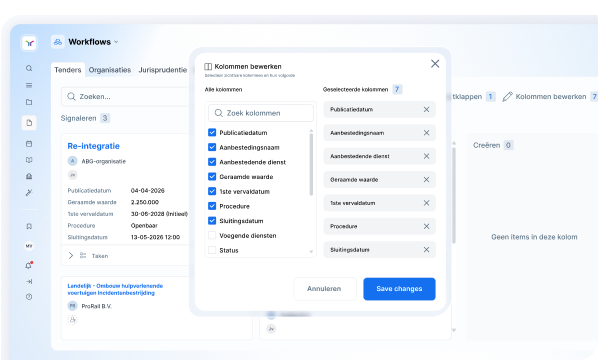Expand the Taken row chevron
This screenshot has height=360, width=598.
(71, 256)
